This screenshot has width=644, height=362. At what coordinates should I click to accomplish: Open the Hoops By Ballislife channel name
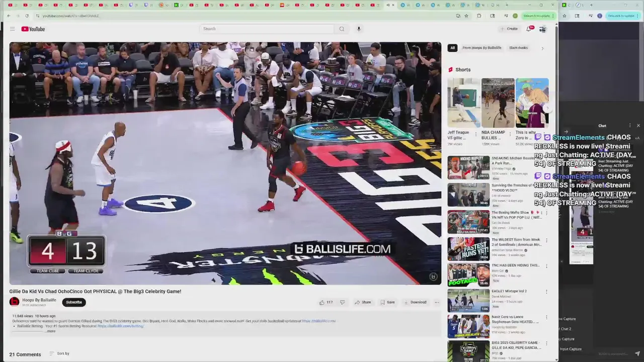click(39, 300)
